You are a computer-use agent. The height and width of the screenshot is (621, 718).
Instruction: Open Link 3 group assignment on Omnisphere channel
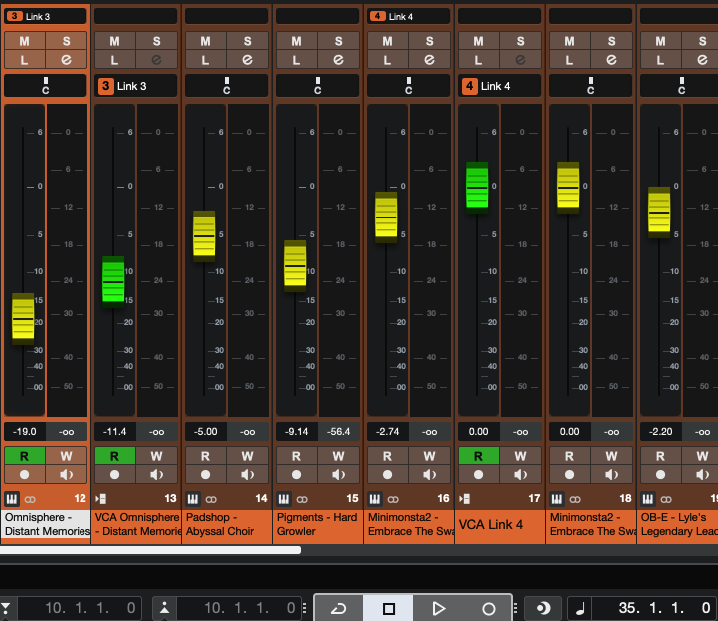tap(44, 16)
